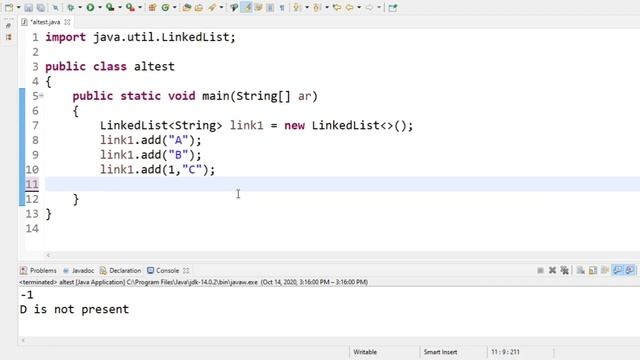640x360 pixels.
Task: Toggle the console Word Wrap button
Action: pos(605,270)
